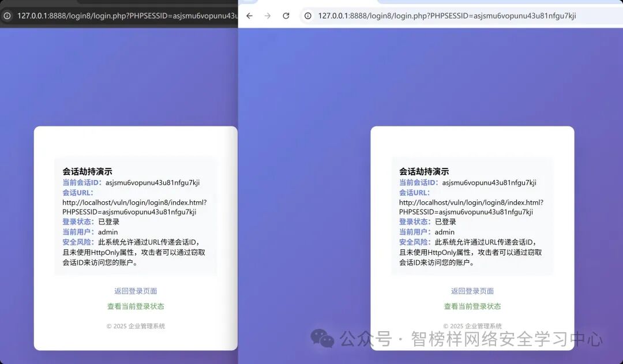
Task: Select session ID value after 当前会话ID in right window
Action: coord(489,183)
